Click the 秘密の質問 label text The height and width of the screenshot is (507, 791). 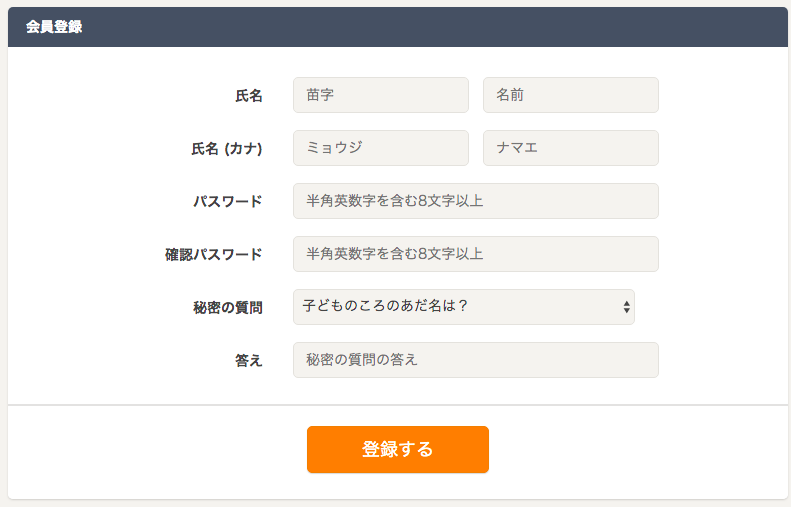[228, 308]
